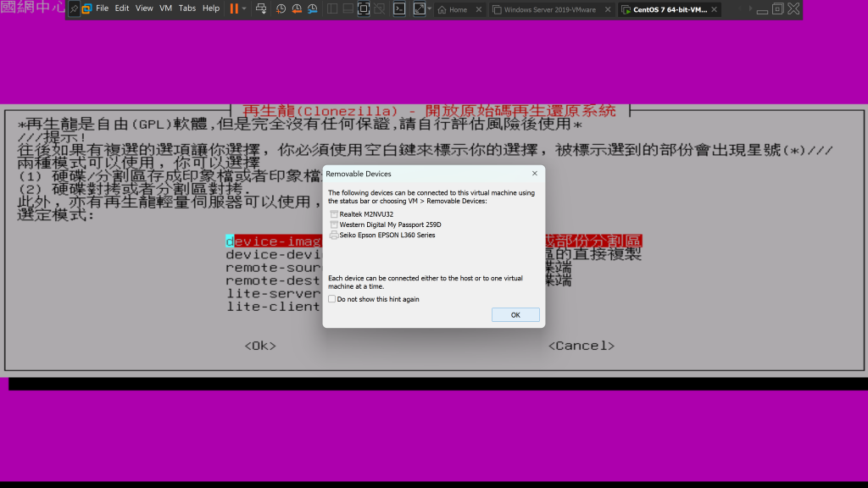Enable 'Do not show this hint again'
The width and height of the screenshot is (868, 488).
pyautogui.click(x=332, y=299)
